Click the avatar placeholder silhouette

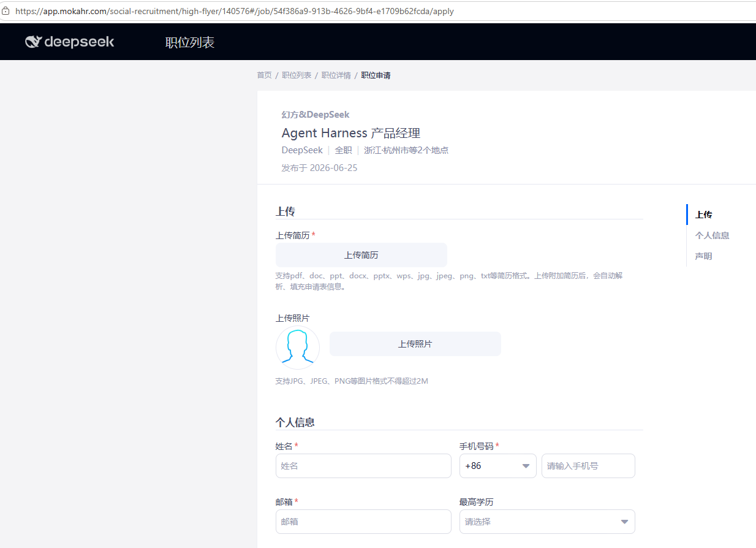point(298,348)
